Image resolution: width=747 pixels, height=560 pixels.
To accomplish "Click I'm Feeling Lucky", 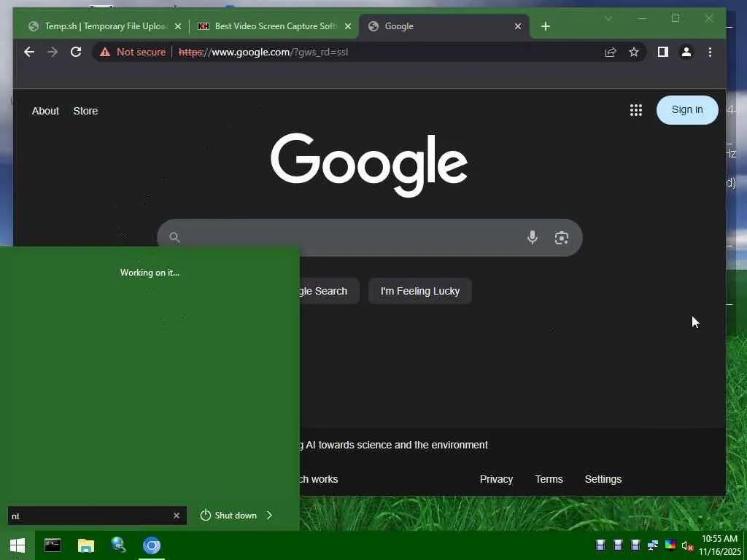I will (419, 291).
